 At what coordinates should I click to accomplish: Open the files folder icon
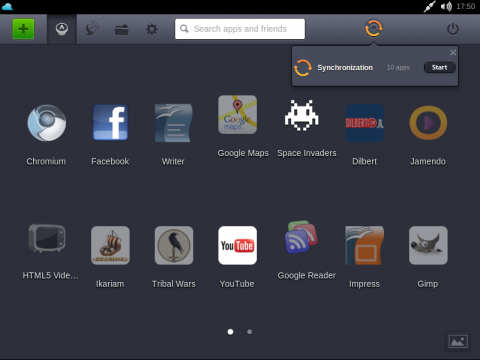coord(122,30)
